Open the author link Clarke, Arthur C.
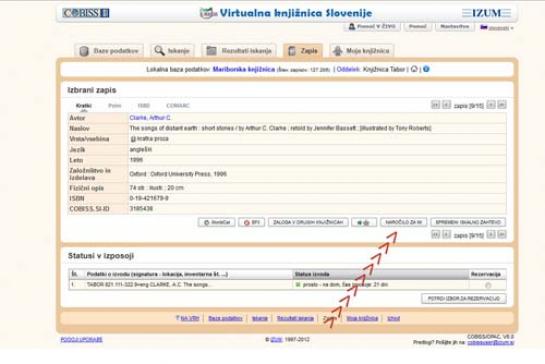This screenshot has width=545, height=364. click(150, 118)
